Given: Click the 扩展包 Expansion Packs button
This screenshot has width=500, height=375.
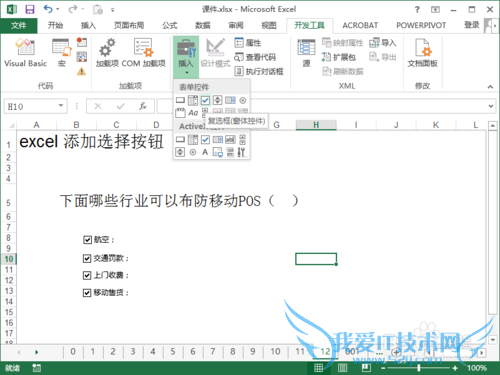Looking at the screenshot, I should tap(338, 57).
